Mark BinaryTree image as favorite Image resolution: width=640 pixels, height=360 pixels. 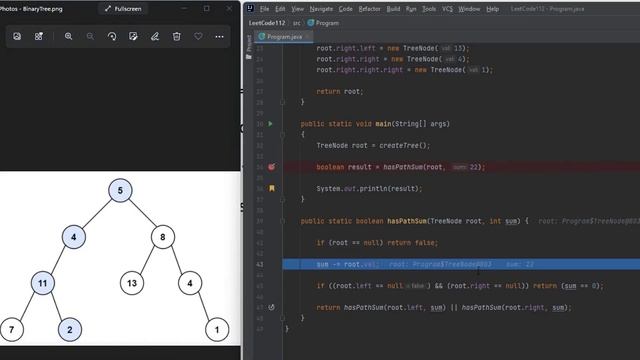[x=198, y=36]
